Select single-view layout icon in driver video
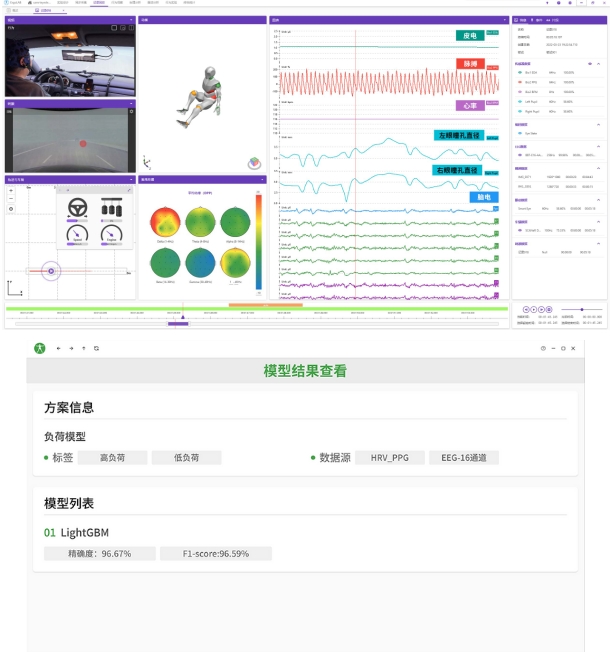This screenshot has width=613, height=652. (x=114, y=28)
